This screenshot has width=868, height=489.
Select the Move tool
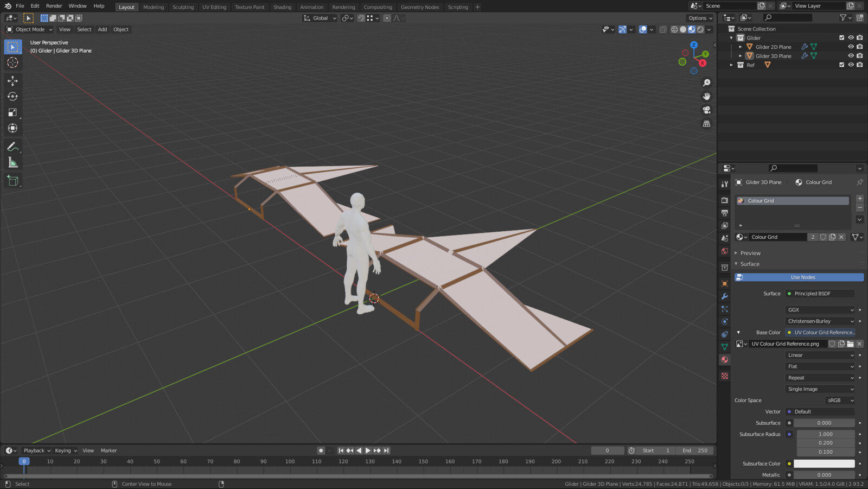(13, 81)
